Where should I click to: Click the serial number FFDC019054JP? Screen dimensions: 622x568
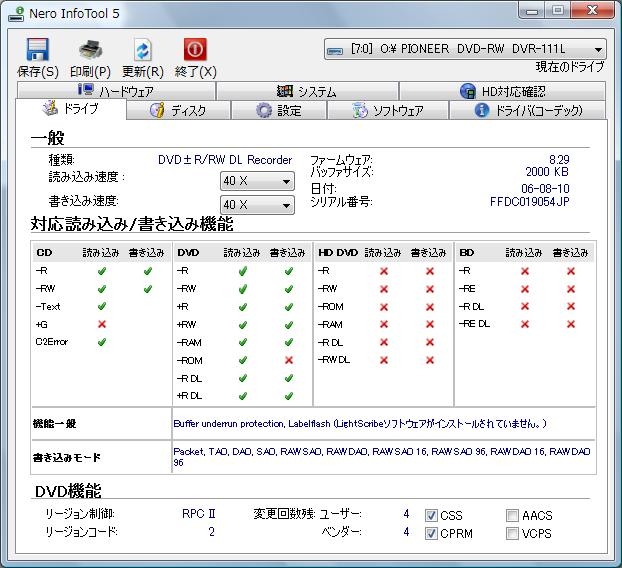point(530,202)
